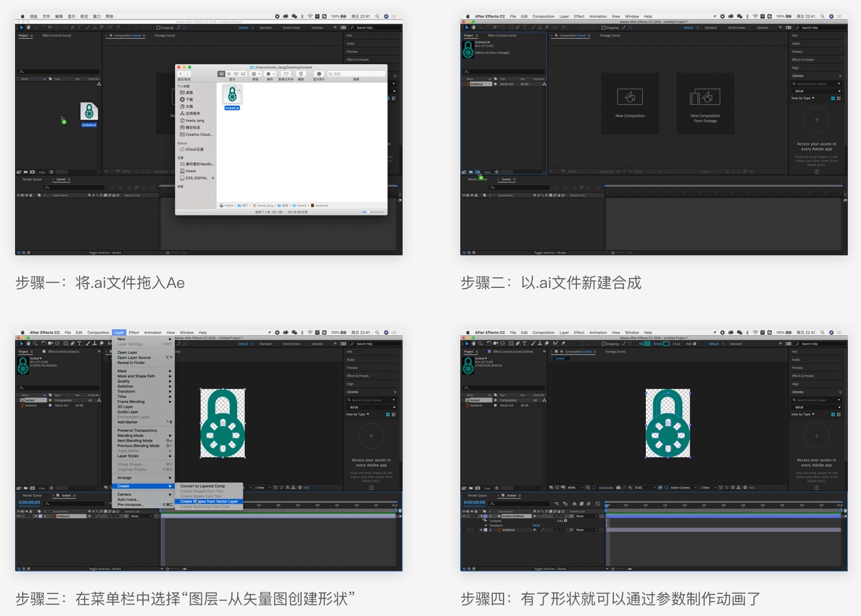Hide the locked Outlines layer via eye icon
Image resolution: width=861 pixels, height=616 pixels.
point(464,516)
